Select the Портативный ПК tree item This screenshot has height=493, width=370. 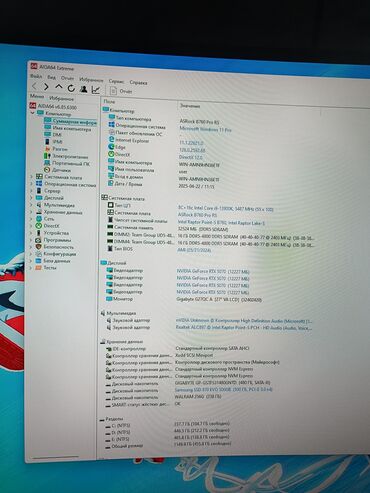coord(67,163)
